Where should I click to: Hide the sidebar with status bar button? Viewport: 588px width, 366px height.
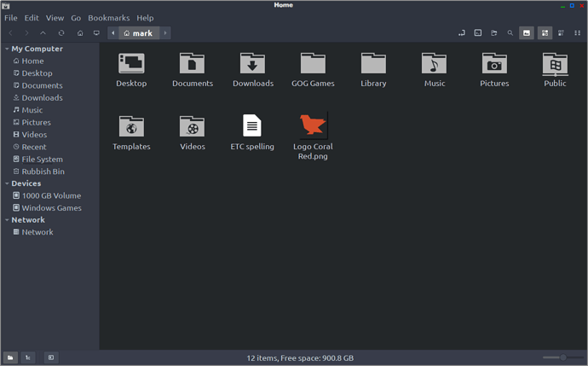[51, 357]
